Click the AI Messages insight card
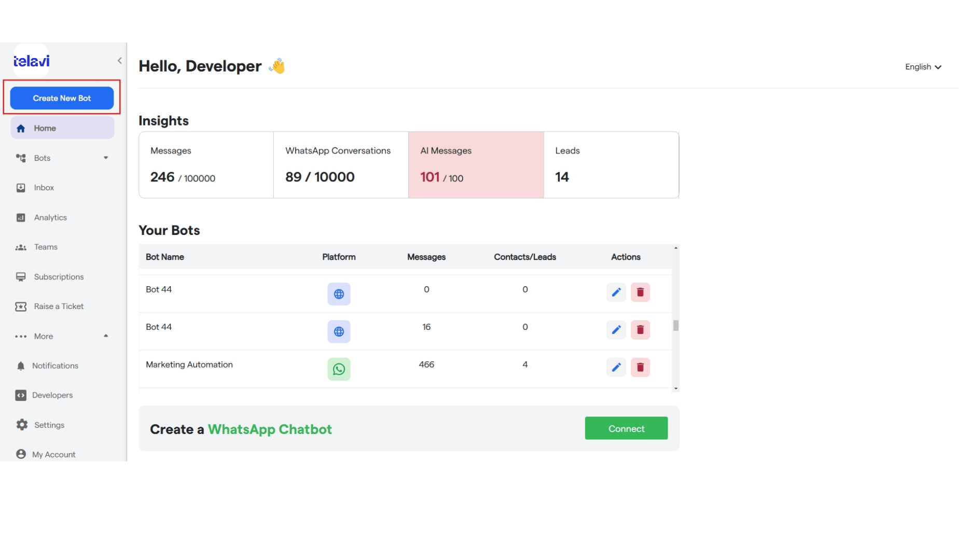Viewport: 968px width, 560px height. tap(476, 165)
